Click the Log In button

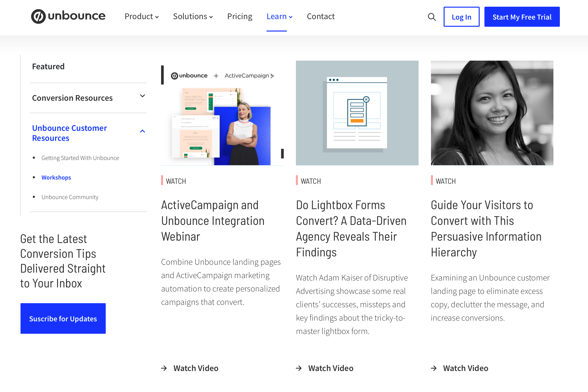pos(461,17)
